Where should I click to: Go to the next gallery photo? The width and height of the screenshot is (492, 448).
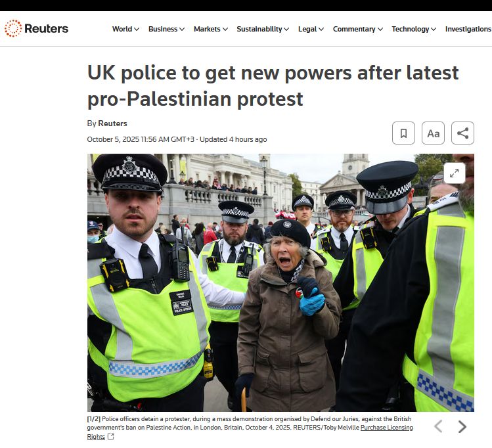(x=462, y=427)
